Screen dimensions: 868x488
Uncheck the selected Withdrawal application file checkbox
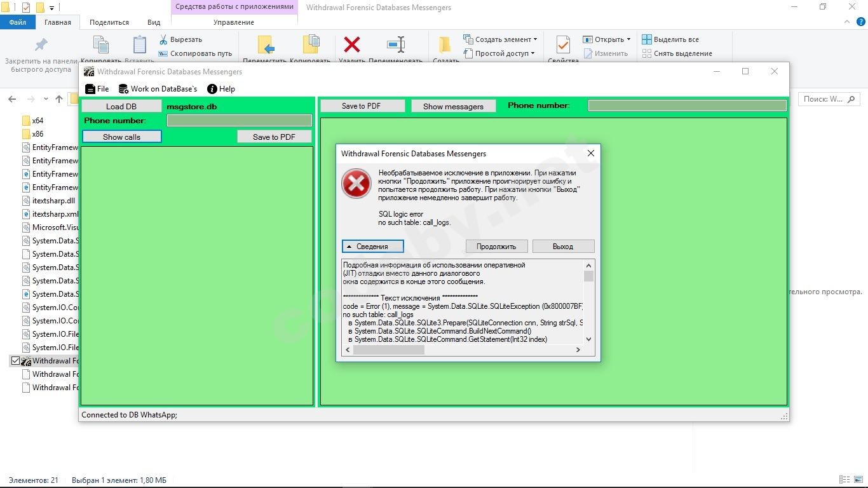coord(16,361)
